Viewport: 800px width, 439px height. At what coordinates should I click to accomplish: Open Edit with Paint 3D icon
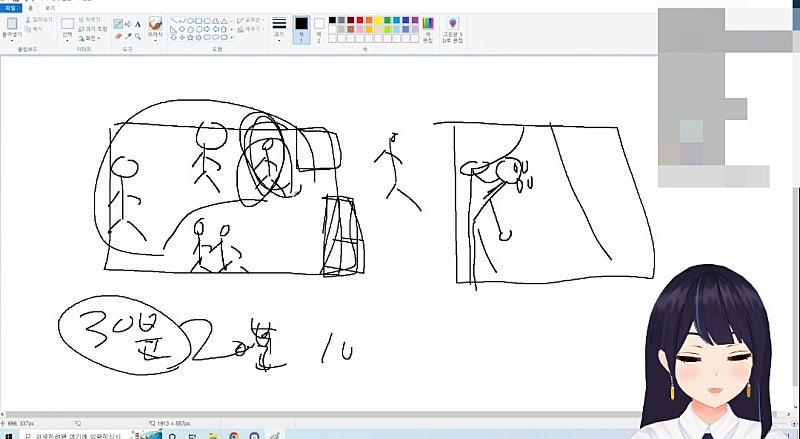click(453, 23)
